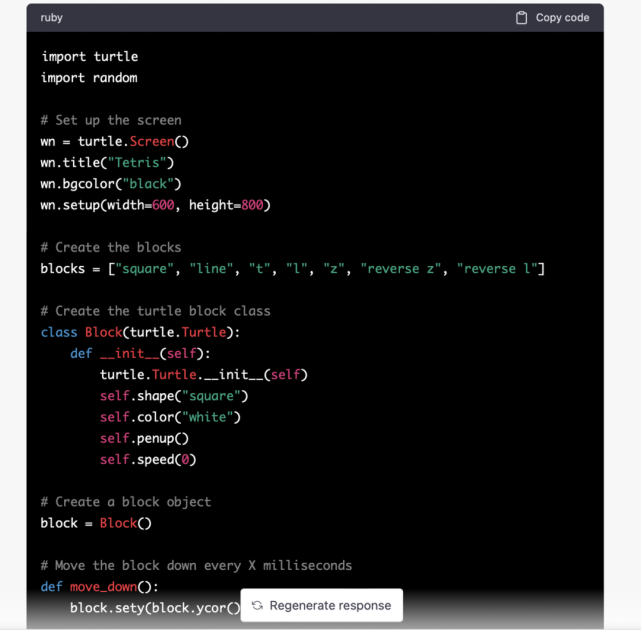Click the self.color("white") line
This screenshot has height=630, width=641.
(x=170, y=417)
